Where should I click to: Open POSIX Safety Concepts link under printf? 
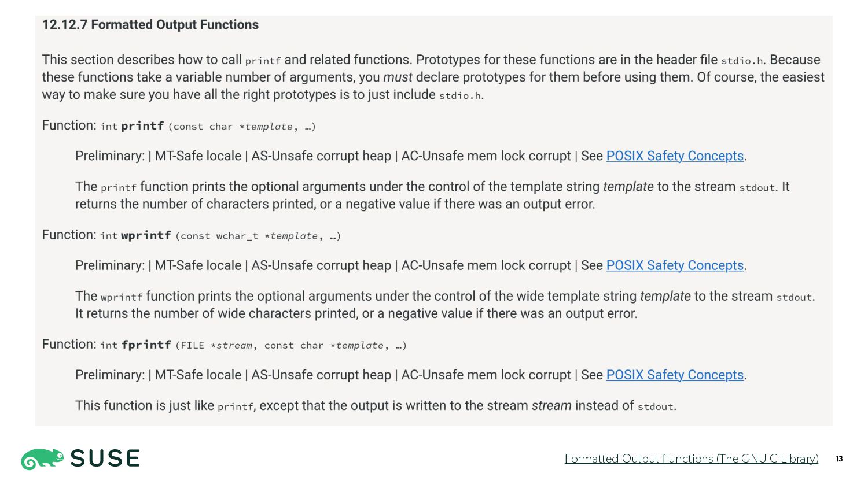[675, 156]
